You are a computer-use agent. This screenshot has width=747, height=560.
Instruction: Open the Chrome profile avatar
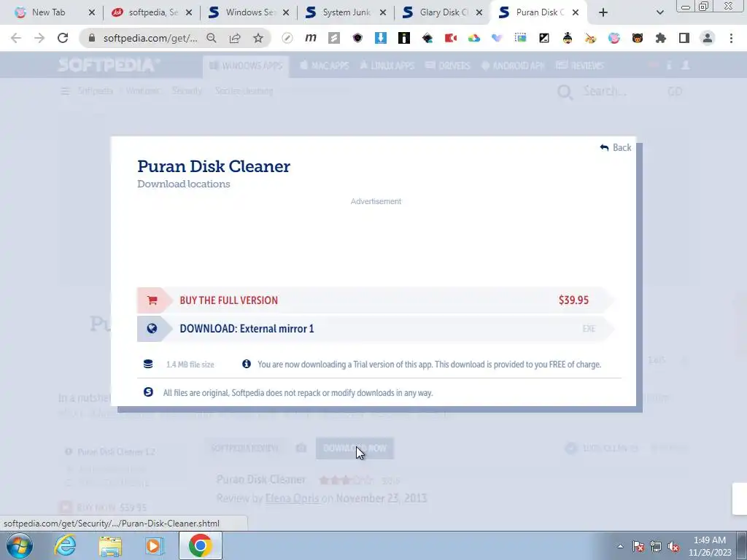(708, 38)
